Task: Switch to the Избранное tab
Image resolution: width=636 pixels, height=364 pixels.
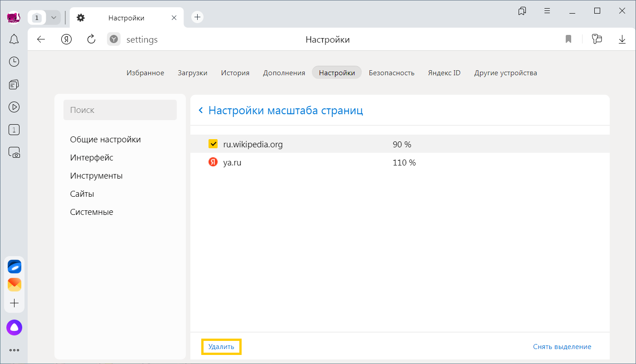Action: pos(145,73)
